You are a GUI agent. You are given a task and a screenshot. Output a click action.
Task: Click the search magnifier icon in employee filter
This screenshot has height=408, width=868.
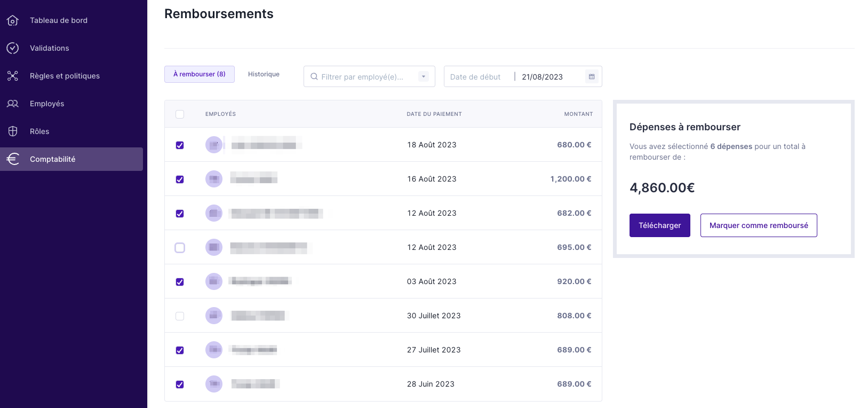click(x=314, y=77)
